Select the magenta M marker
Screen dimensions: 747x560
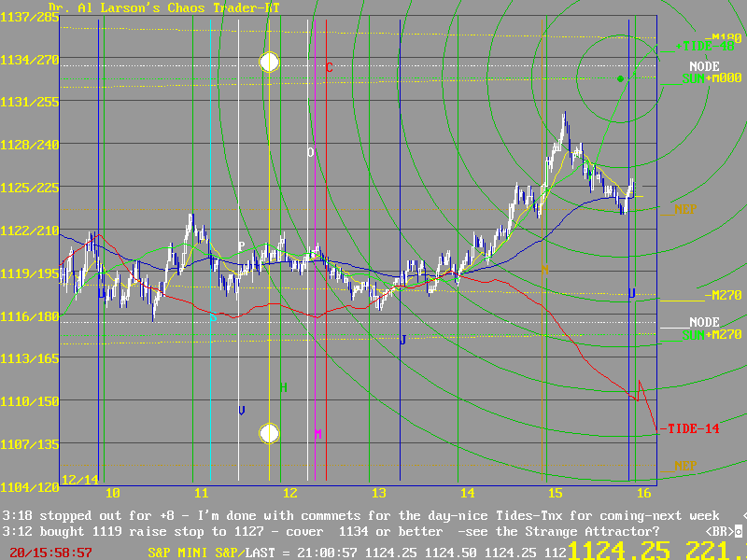pyautogui.click(x=317, y=434)
